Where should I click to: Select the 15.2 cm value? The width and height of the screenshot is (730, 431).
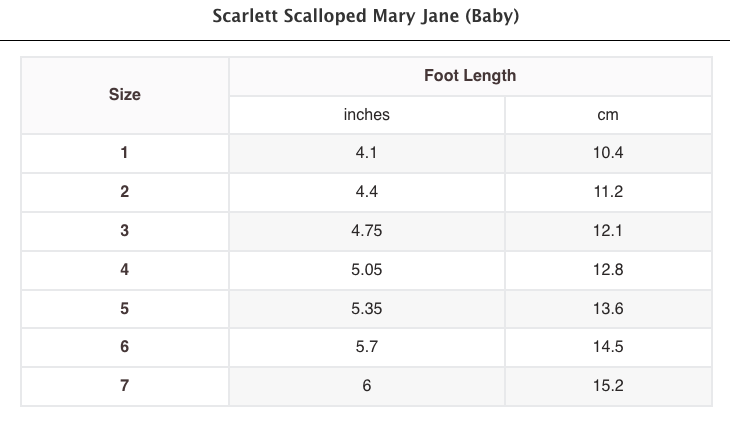click(608, 386)
